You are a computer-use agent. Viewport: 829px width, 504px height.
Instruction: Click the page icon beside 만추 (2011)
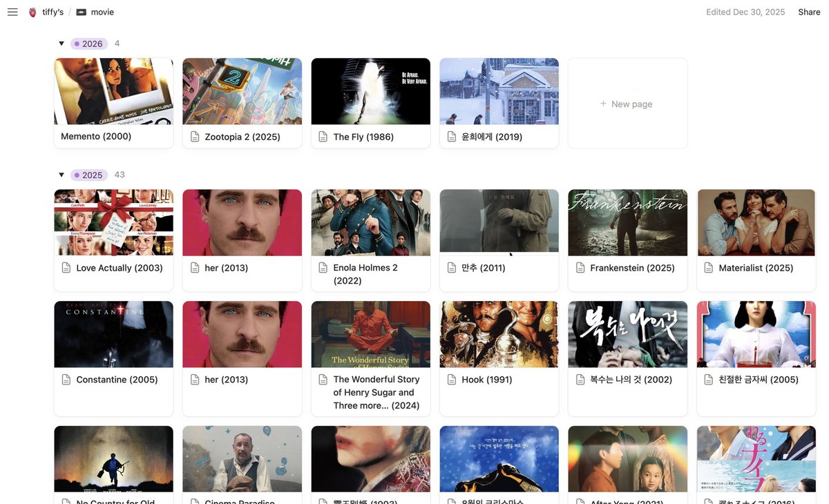point(452,268)
